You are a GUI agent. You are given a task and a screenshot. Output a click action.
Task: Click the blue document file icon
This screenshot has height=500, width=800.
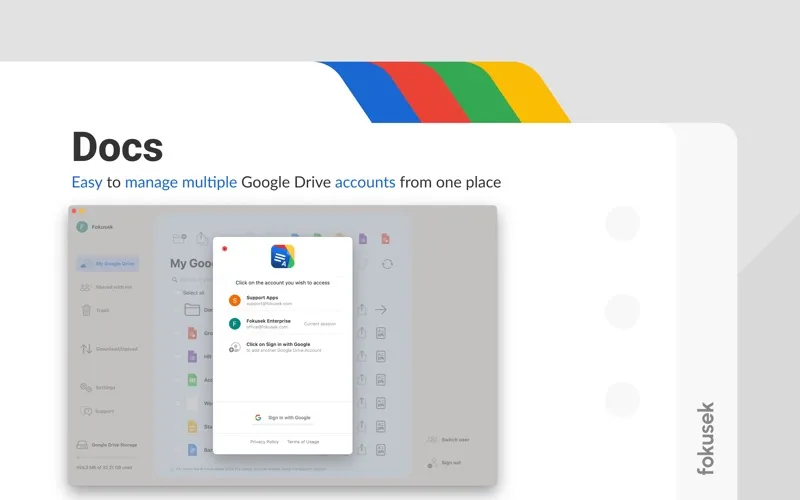click(192, 449)
